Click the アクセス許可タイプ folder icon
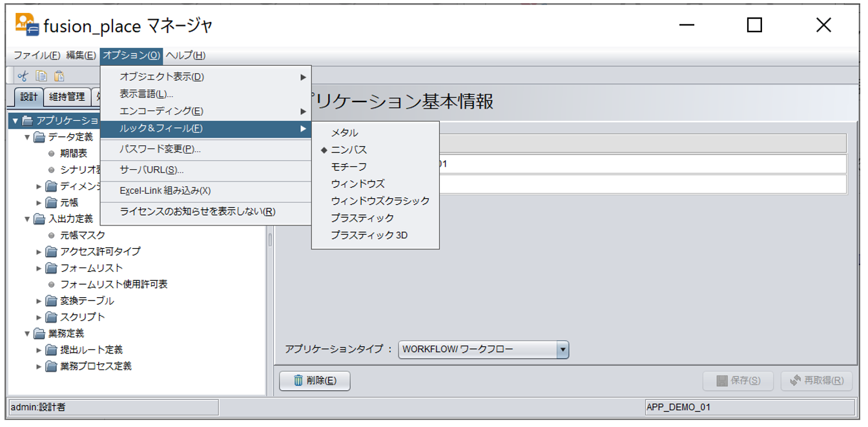Viewport: 868px width, 427px height. (52, 252)
